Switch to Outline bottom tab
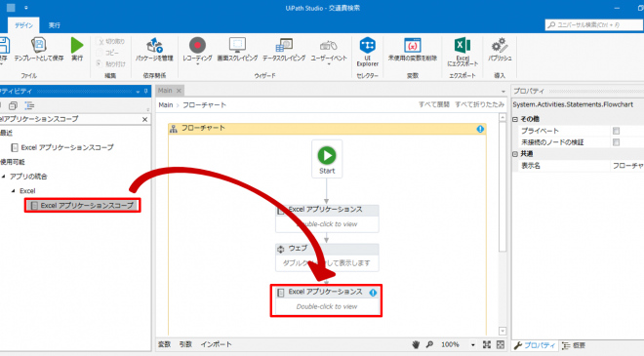 pos(574,345)
